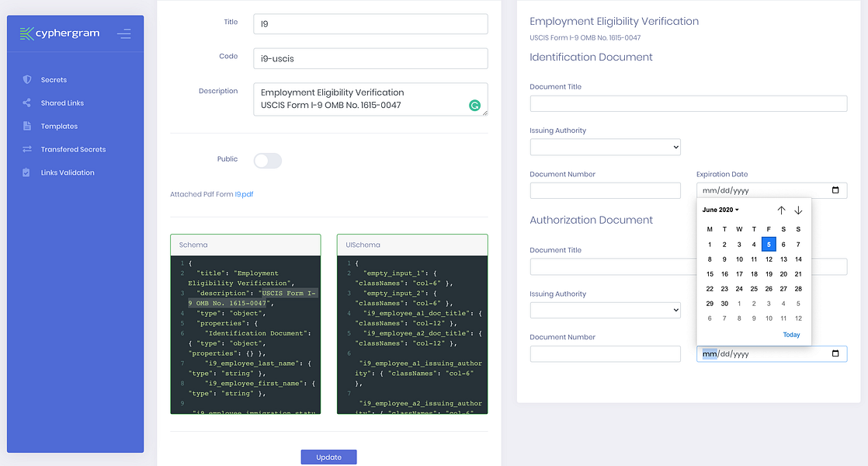
Task: Click the Authorization Document section heading
Action: point(591,220)
